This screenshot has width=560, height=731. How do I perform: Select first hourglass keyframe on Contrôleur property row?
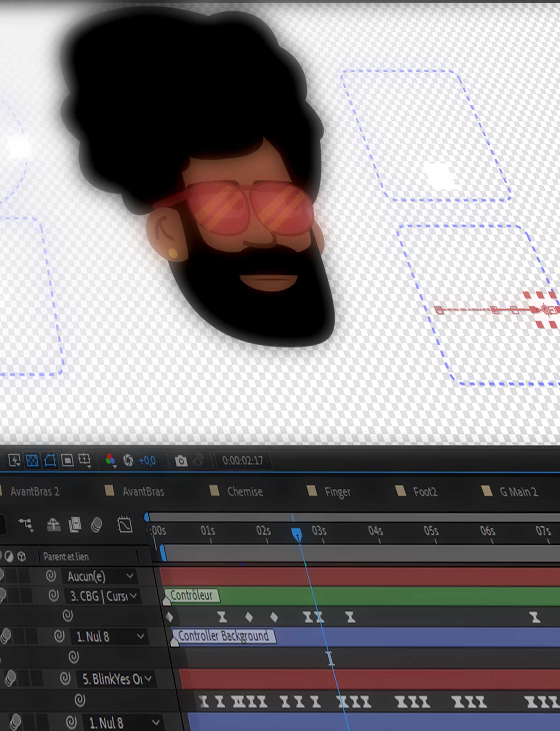pos(222,617)
